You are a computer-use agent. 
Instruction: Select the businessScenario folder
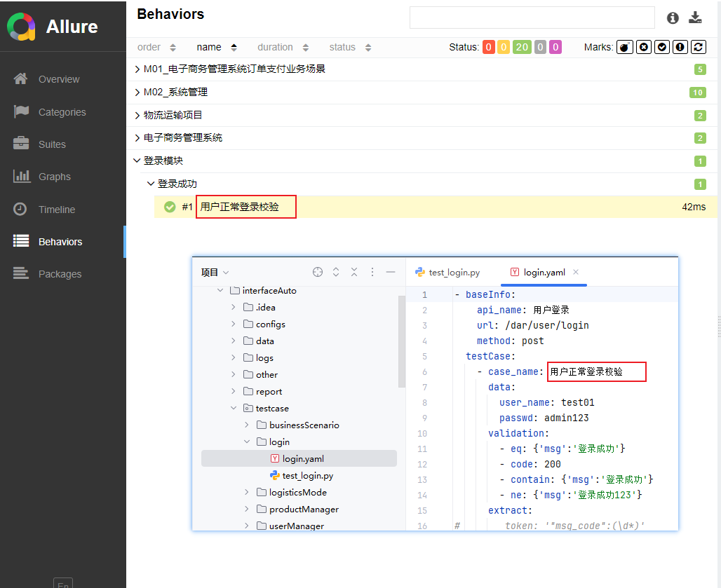pos(304,425)
